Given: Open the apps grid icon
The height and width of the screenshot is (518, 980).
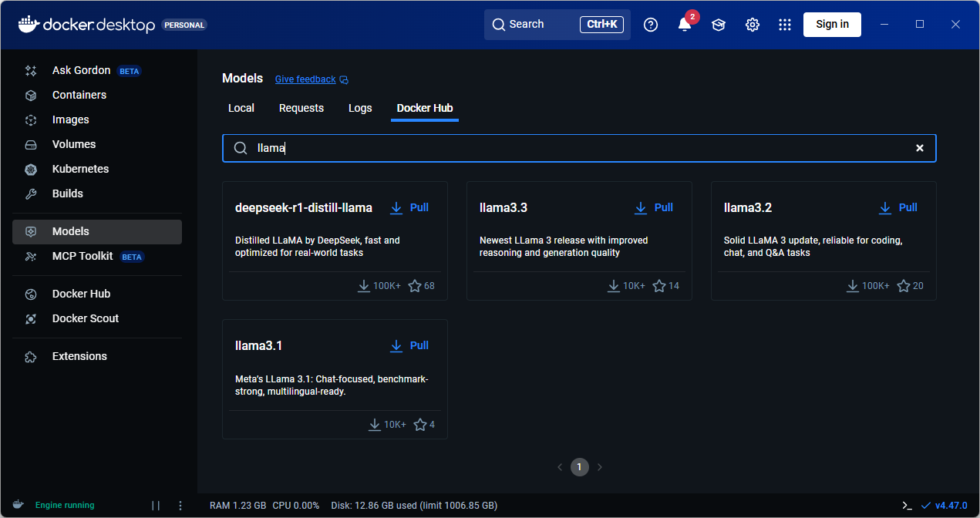Looking at the screenshot, I should click(785, 25).
